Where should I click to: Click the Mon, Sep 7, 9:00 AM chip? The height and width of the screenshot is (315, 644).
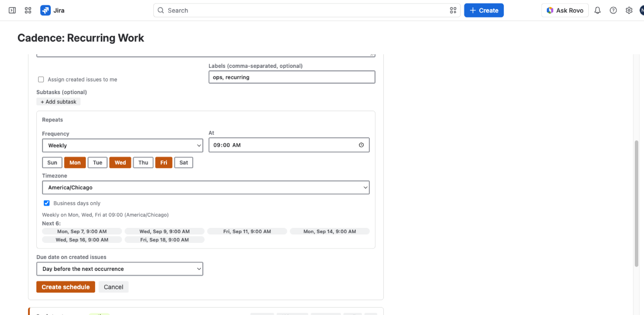coord(82,231)
